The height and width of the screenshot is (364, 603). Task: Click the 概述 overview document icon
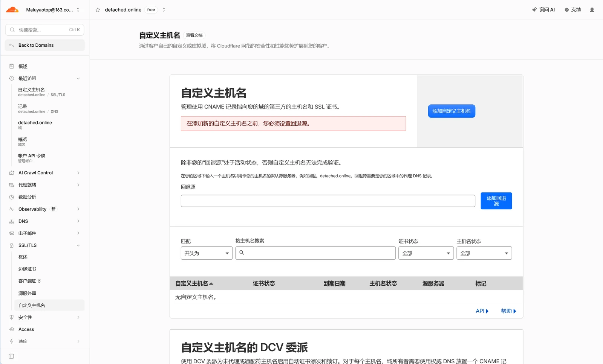[11, 66]
